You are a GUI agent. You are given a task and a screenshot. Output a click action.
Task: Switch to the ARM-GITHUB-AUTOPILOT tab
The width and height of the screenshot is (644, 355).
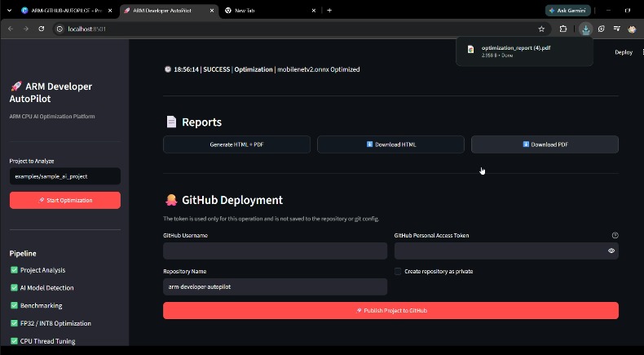pos(66,11)
